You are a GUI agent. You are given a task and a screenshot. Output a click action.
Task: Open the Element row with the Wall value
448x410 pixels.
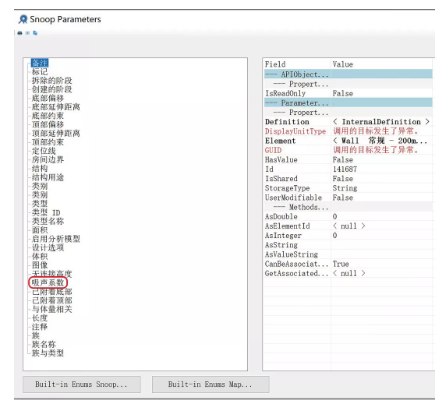[348, 141]
